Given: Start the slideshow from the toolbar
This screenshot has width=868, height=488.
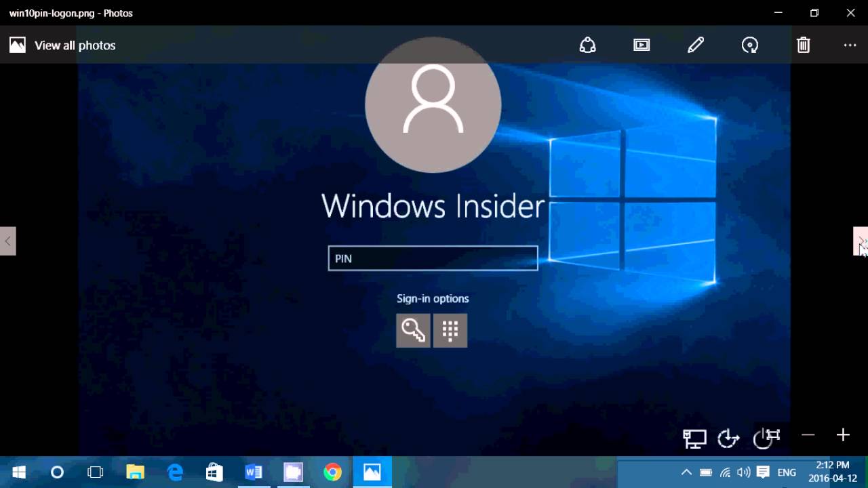Looking at the screenshot, I should coord(642,45).
